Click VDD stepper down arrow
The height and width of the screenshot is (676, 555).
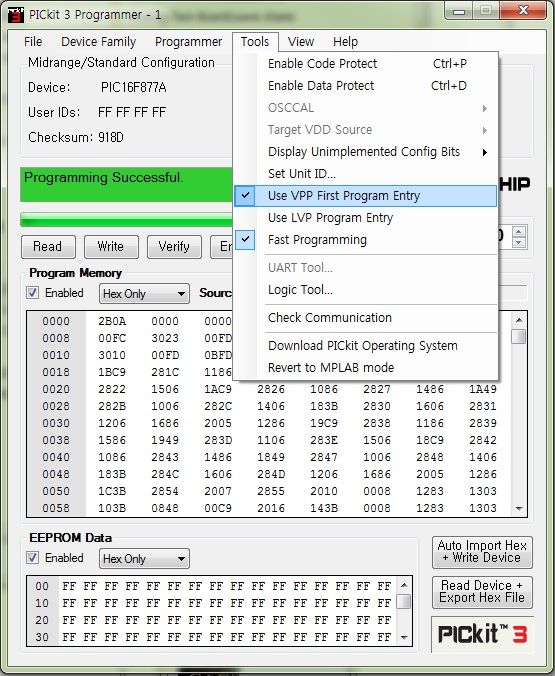pos(518,243)
